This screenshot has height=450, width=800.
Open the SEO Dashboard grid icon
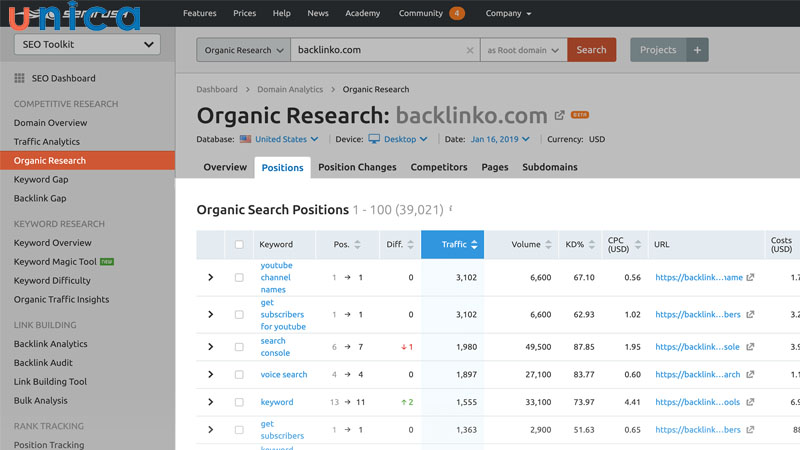click(19, 78)
